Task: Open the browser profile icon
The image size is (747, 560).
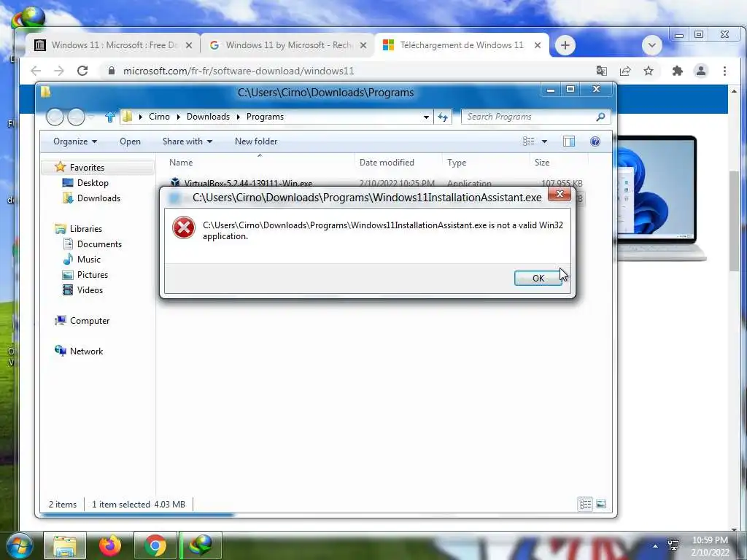Action: coord(701,71)
